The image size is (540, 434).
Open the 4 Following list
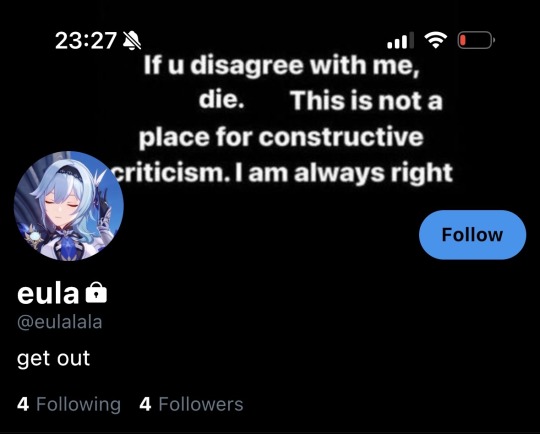pyautogui.click(x=69, y=404)
